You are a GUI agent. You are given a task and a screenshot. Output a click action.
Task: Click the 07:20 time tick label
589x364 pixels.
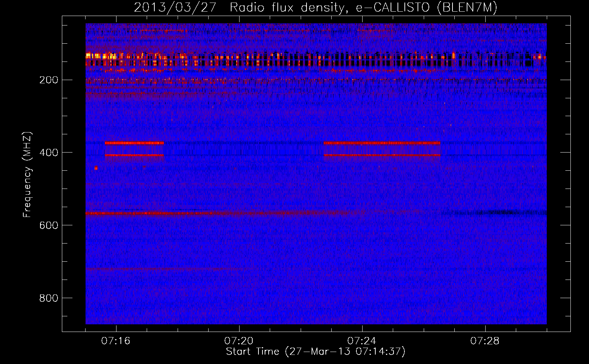[x=239, y=341]
